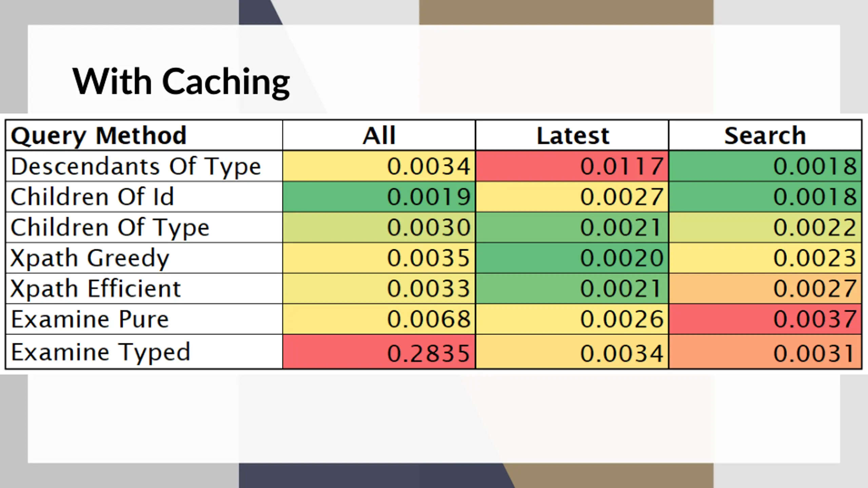Click the 0.0035 Xpath Greedy cell
Screen dimensions: 868x488
pyautogui.click(x=379, y=258)
